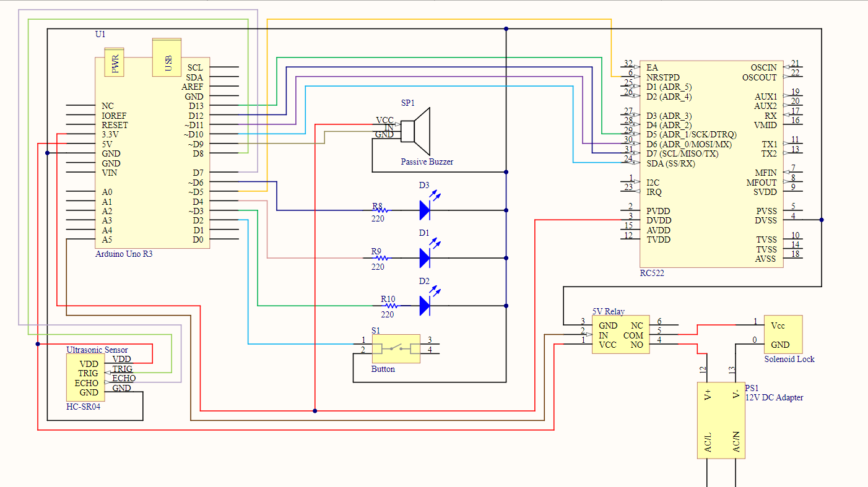Click the "Vcc" pin on the Solenoid Lock

click(x=778, y=325)
